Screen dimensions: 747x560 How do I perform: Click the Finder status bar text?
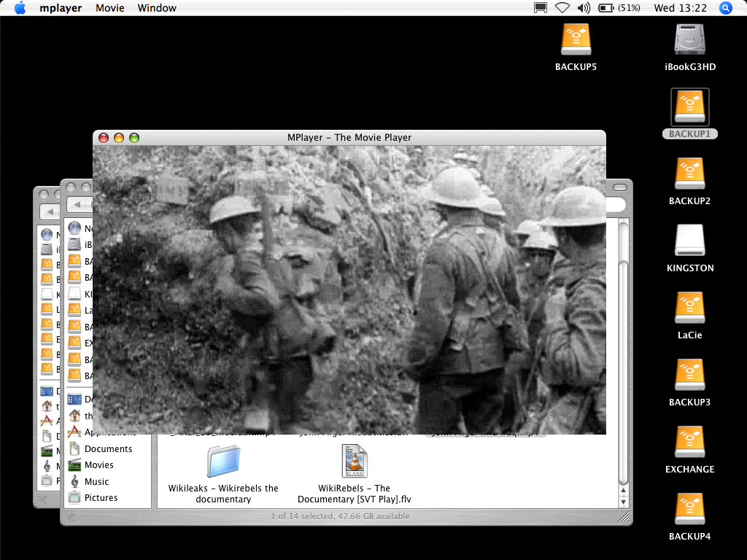[340, 516]
